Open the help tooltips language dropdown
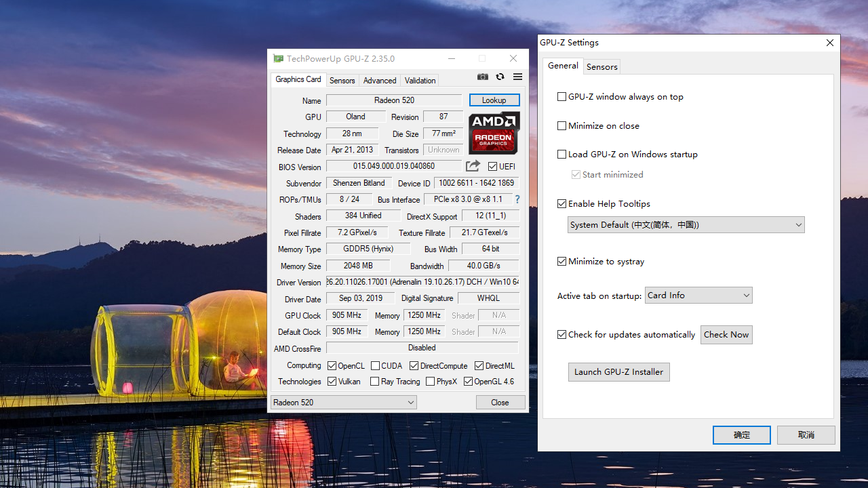This screenshot has width=868, height=488. 686,224
